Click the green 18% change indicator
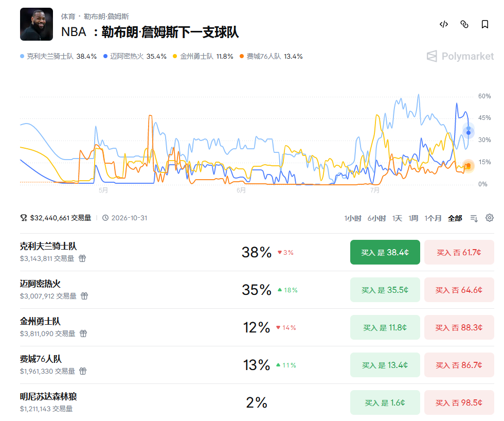Image resolution: width=504 pixels, height=421 pixels. pos(287,290)
